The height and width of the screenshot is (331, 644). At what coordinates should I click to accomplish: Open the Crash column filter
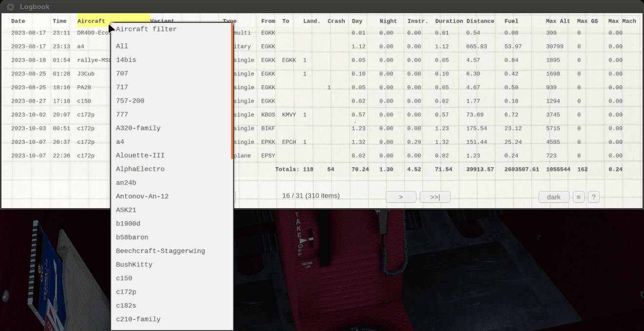[336, 21]
